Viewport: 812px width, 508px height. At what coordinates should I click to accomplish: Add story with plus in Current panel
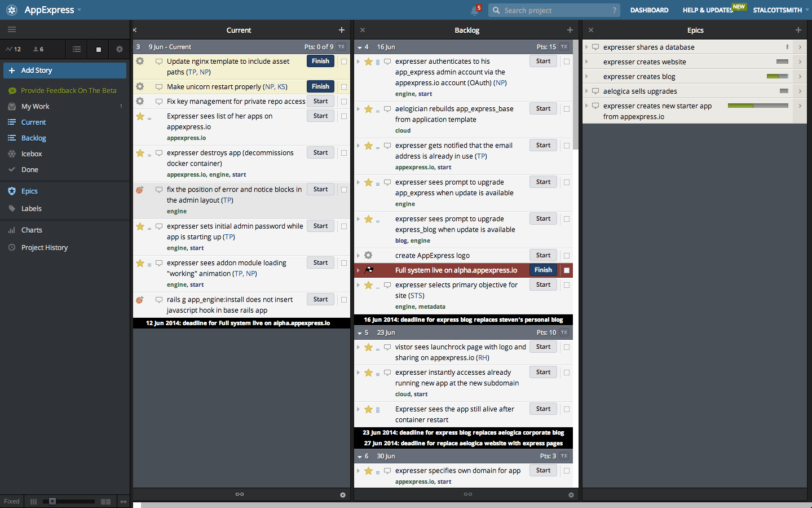point(342,30)
